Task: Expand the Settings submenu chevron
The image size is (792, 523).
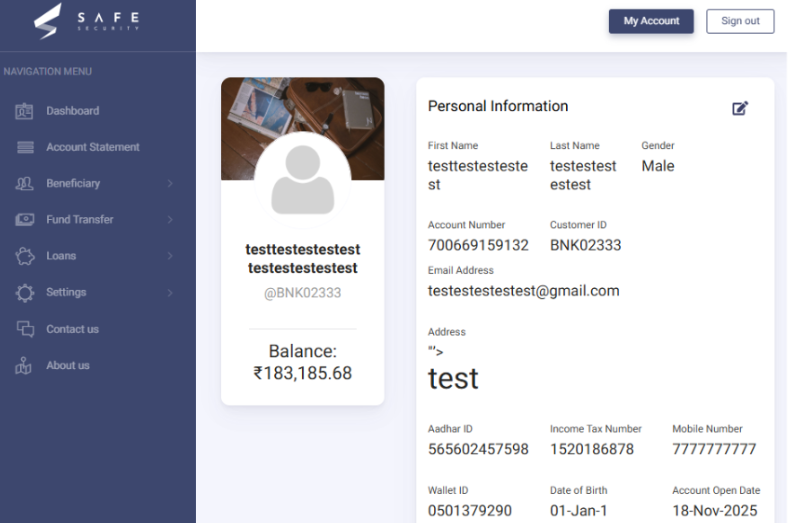Action: click(x=170, y=293)
